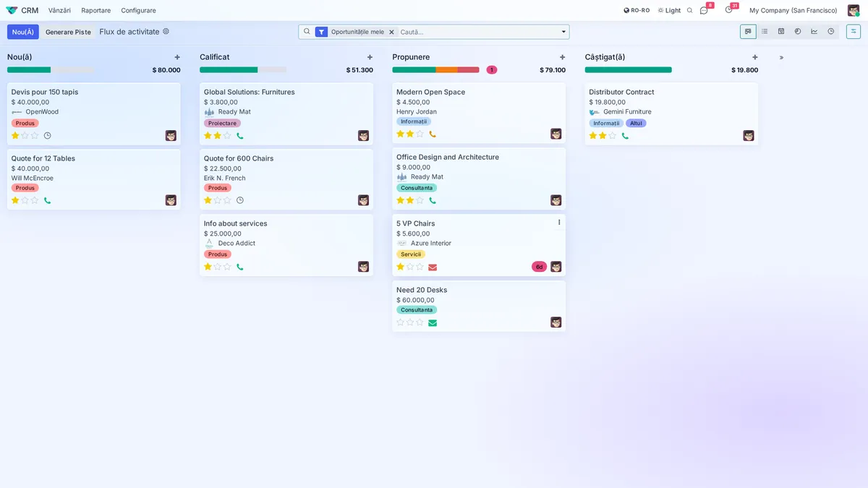Switch to the activity view

(x=831, y=31)
